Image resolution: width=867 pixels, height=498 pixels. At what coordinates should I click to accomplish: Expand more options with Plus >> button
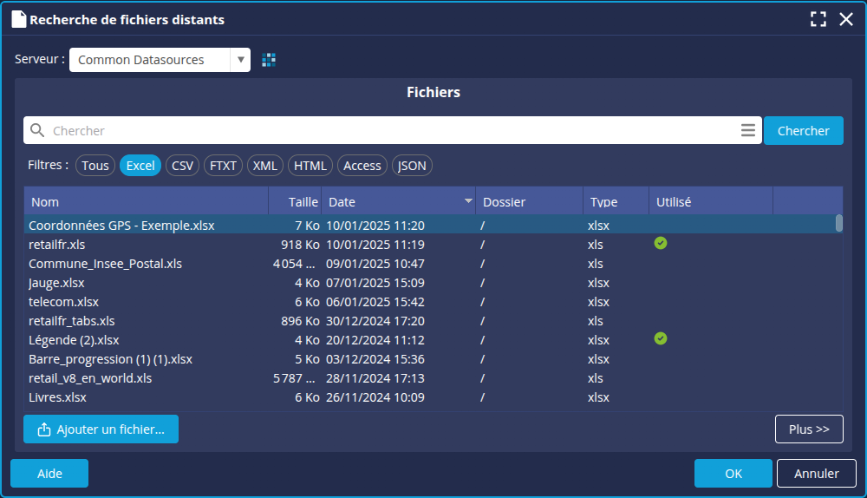click(x=808, y=429)
